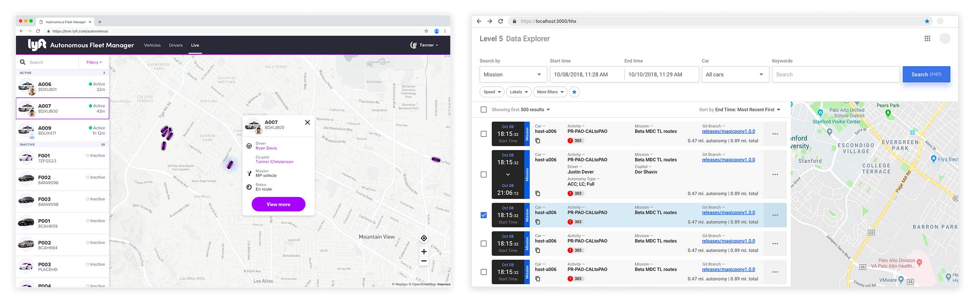Viewport: 980px width, 302px height.
Task: Expand the Speed filter chip
Action: coord(492,92)
